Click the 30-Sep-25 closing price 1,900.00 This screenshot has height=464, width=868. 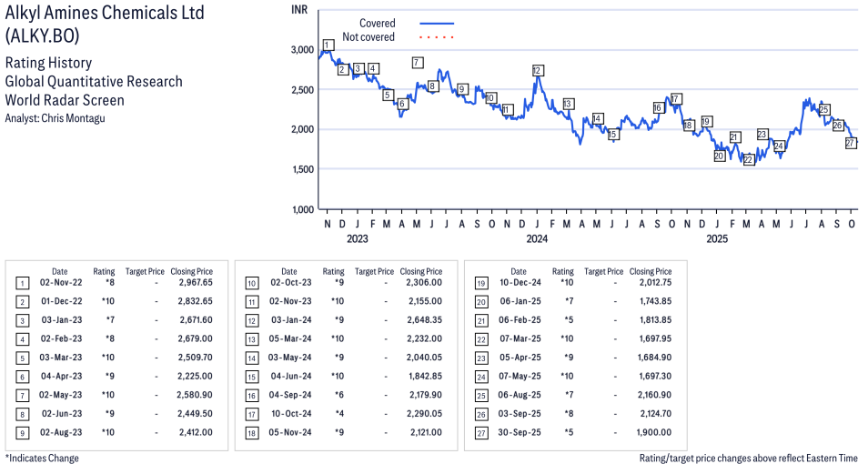click(653, 431)
